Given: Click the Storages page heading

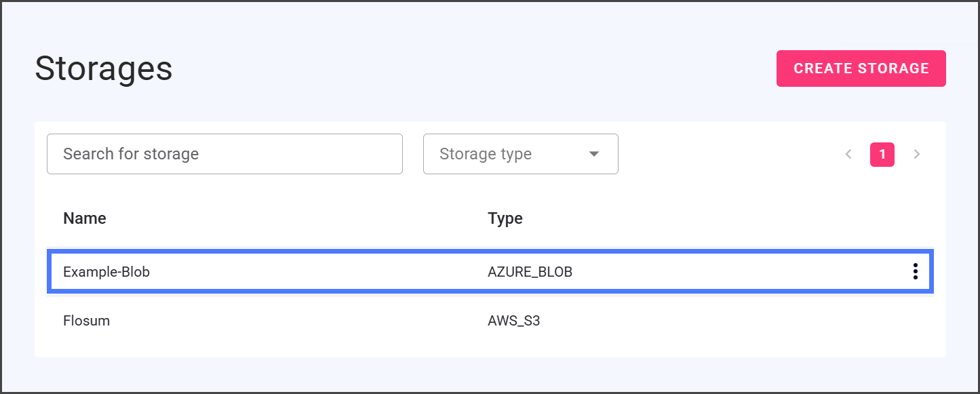Looking at the screenshot, I should [104, 68].
